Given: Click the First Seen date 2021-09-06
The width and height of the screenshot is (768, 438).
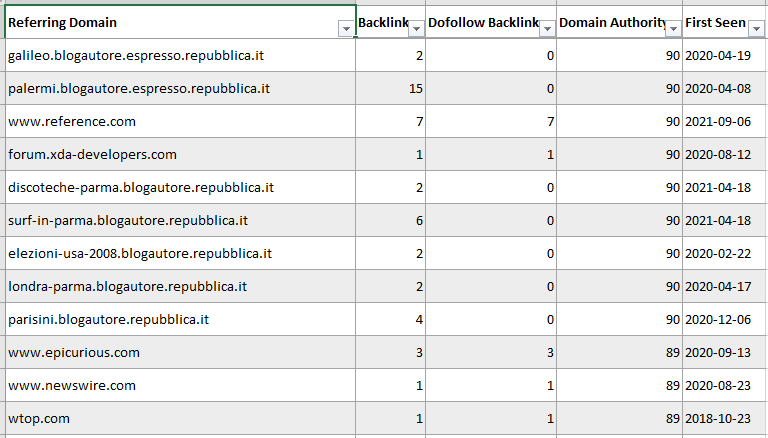Looking at the screenshot, I should 725,121.
